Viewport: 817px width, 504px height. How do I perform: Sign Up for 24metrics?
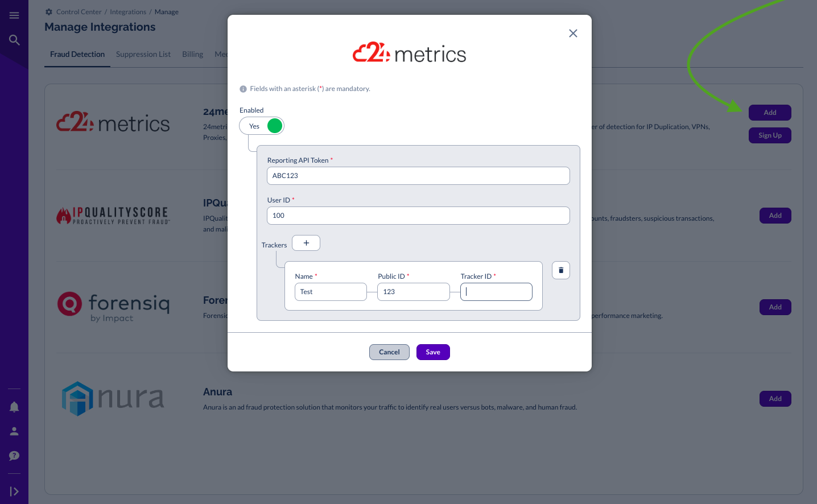coord(770,135)
